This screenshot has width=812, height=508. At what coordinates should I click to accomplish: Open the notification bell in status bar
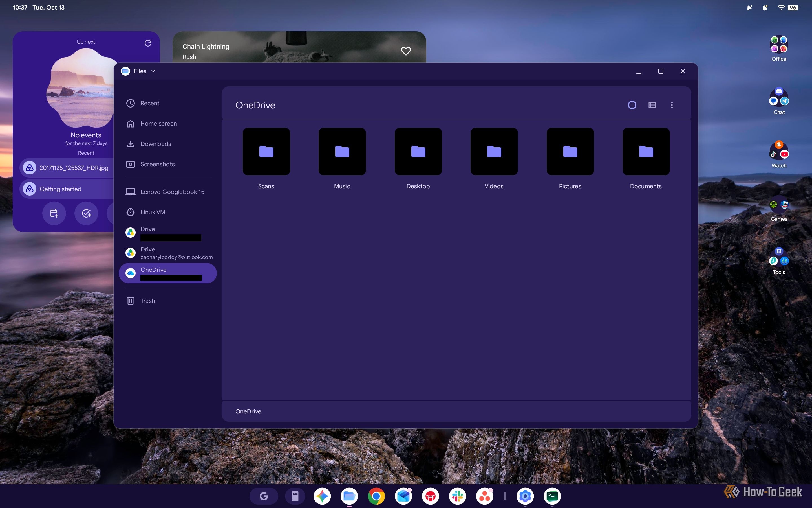(x=765, y=7)
